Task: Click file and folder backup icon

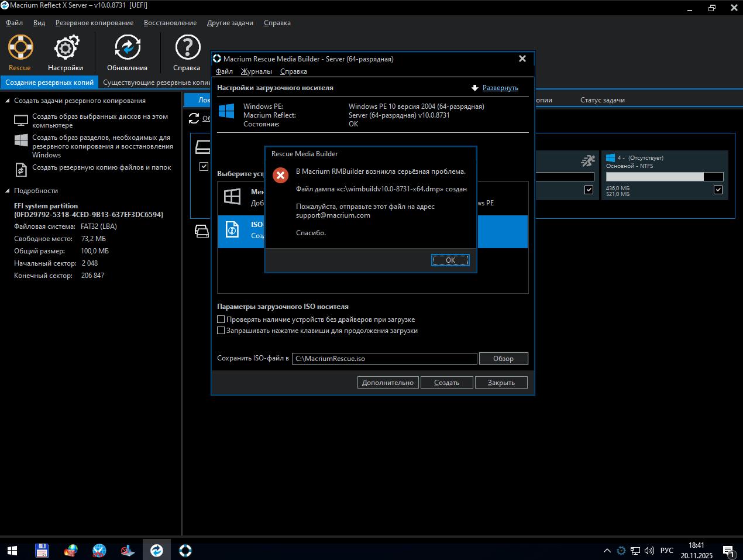Action: 21,169
